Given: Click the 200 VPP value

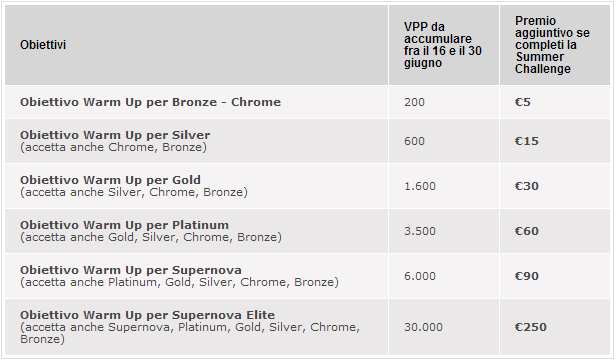Looking at the screenshot, I should [414, 102].
